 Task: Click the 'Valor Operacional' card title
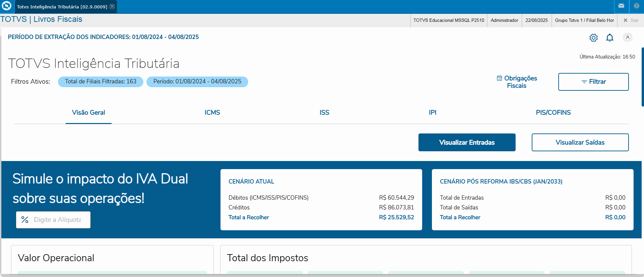pyautogui.click(x=56, y=258)
